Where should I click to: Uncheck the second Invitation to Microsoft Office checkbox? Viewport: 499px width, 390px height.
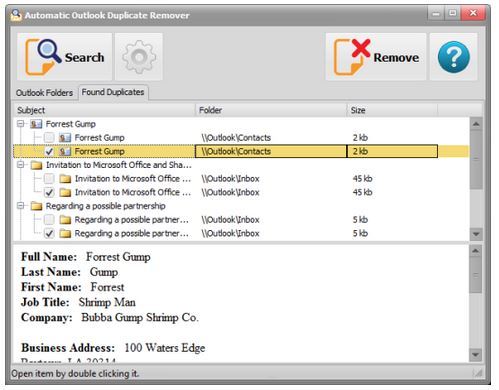point(49,192)
